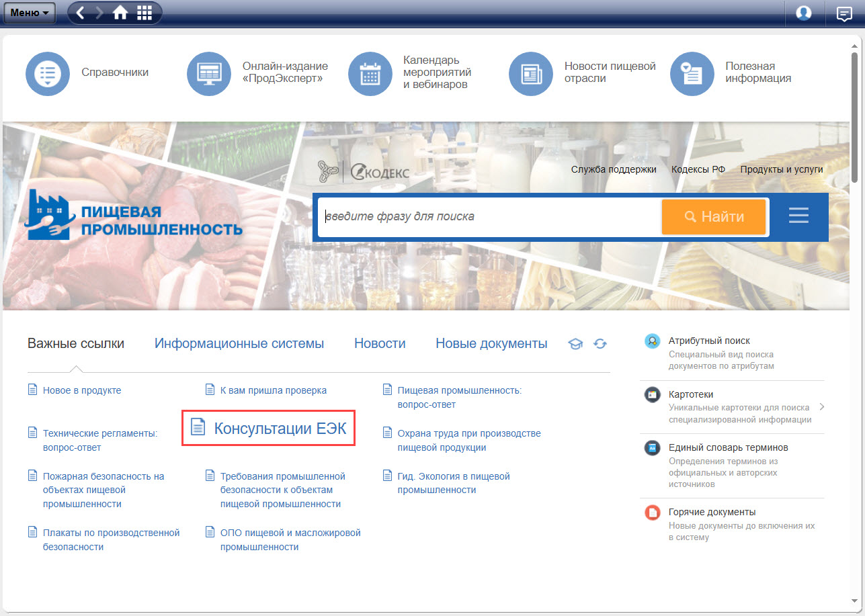Screen dimensions: 865x616
Task: Click the vertical page scrollbar
Action: point(854,114)
